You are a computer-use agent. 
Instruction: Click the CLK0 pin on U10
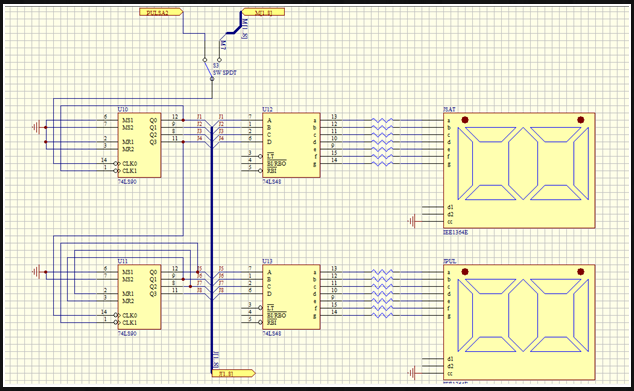[129, 163]
